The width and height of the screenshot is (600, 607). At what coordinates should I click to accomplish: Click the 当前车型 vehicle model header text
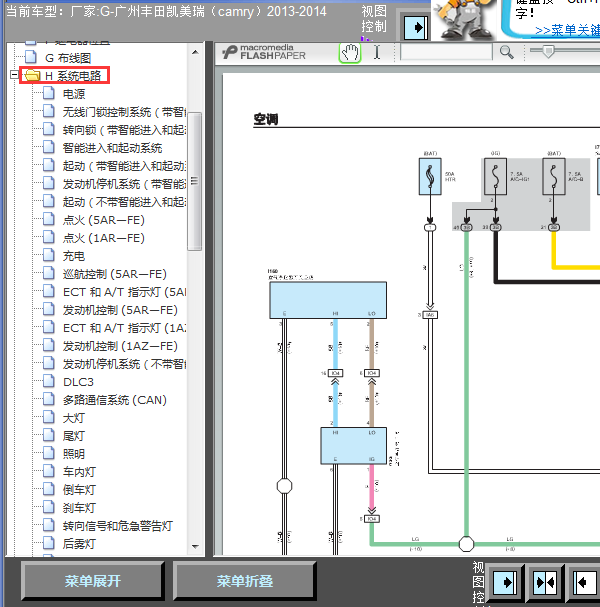click(166, 11)
